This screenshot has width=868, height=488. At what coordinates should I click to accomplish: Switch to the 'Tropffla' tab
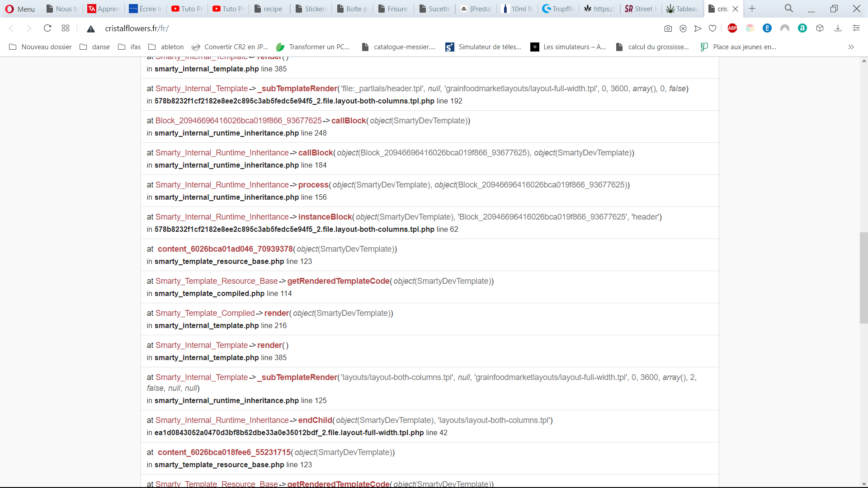click(x=559, y=9)
